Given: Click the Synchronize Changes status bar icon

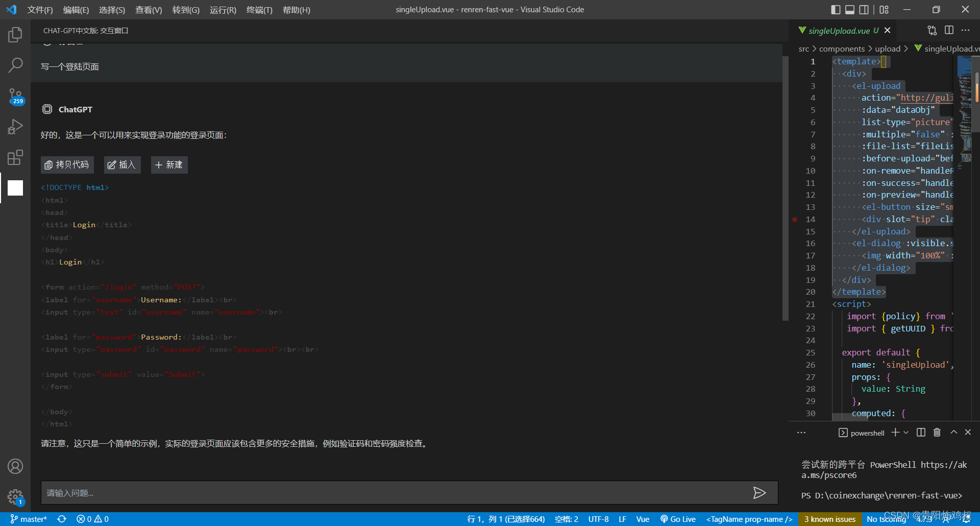Looking at the screenshot, I should coord(62,519).
